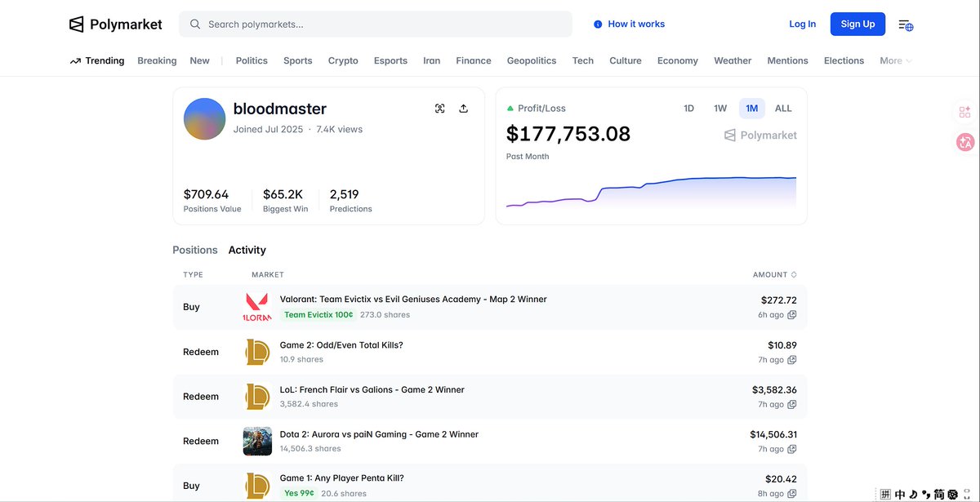Open the How it works link

[x=636, y=24]
